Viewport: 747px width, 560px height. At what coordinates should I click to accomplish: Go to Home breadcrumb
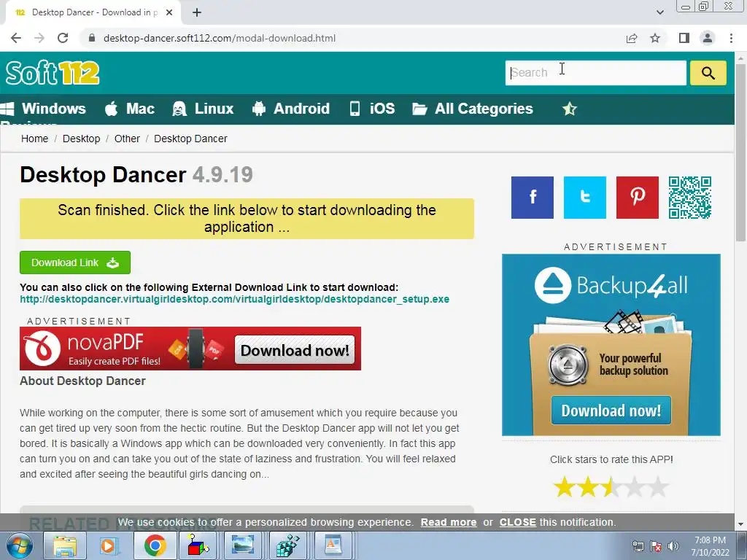(35, 139)
